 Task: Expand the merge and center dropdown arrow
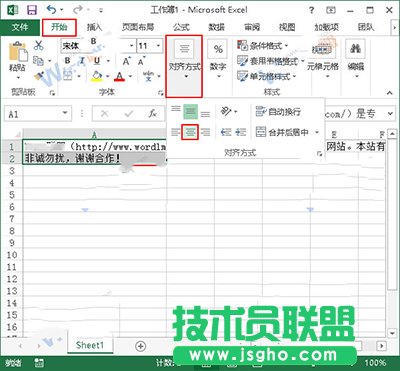pos(317,133)
